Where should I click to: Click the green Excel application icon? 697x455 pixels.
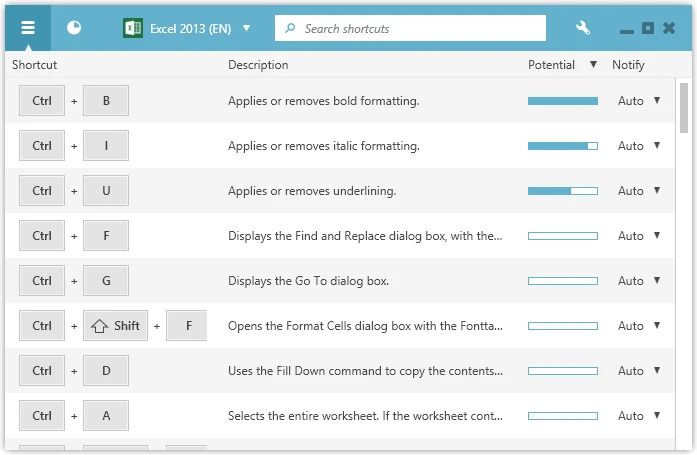[x=131, y=28]
